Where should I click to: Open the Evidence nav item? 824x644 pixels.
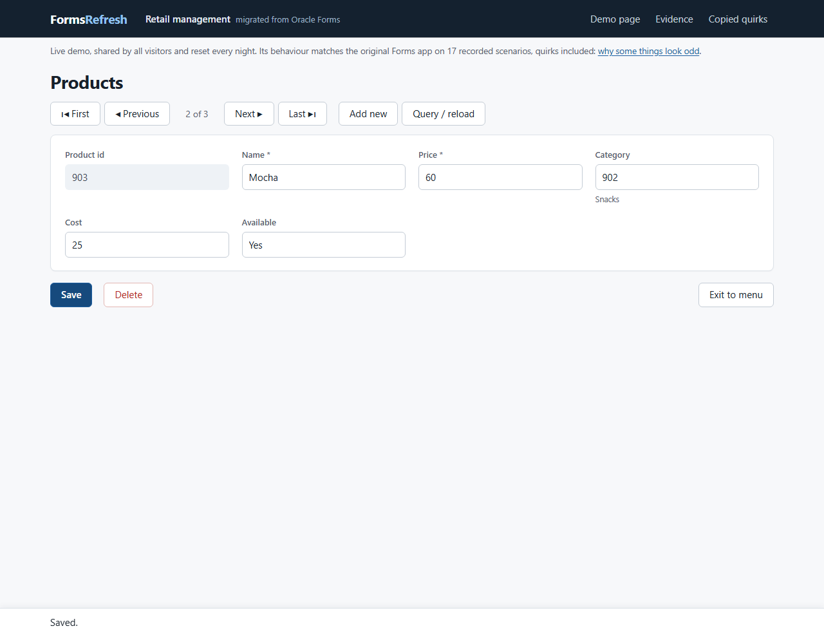tap(675, 19)
